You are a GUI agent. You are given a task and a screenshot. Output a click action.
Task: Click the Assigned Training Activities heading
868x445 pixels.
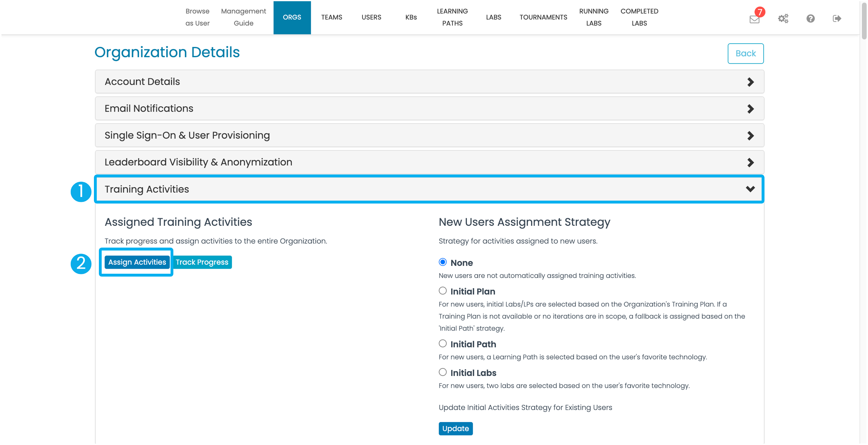pyautogui.click(x=178, y=222)
